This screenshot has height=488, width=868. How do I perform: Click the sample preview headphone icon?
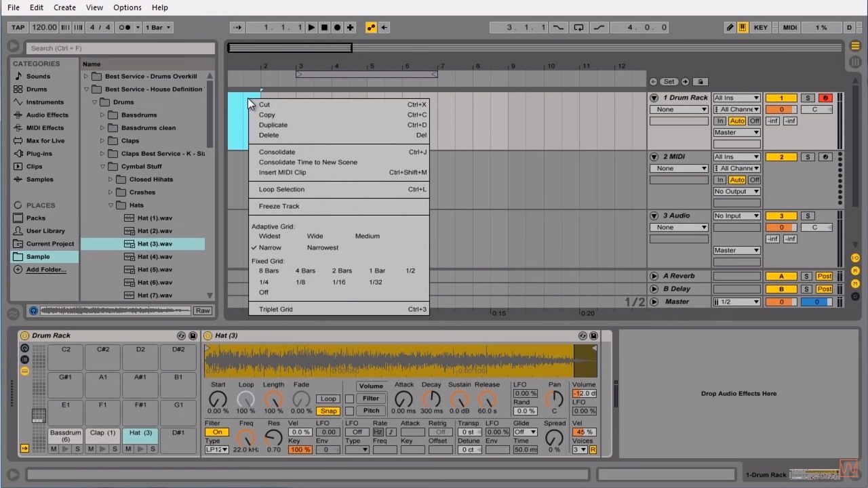click(33, 310)
